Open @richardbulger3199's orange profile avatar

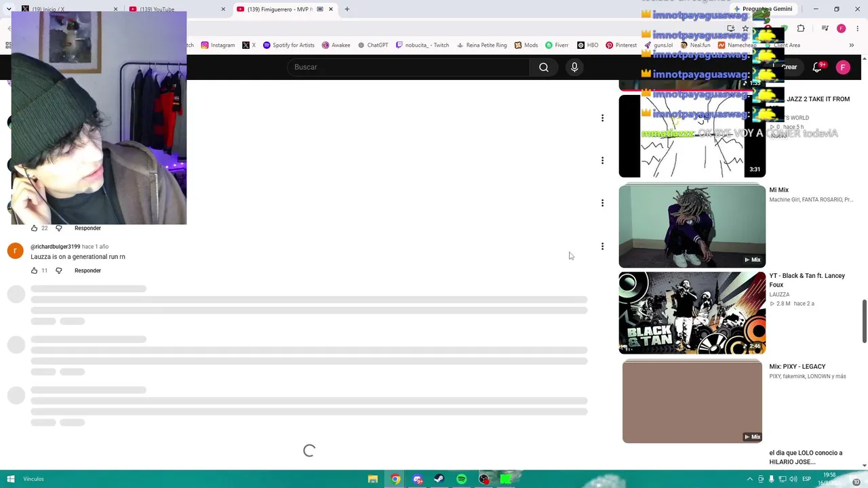16,251
